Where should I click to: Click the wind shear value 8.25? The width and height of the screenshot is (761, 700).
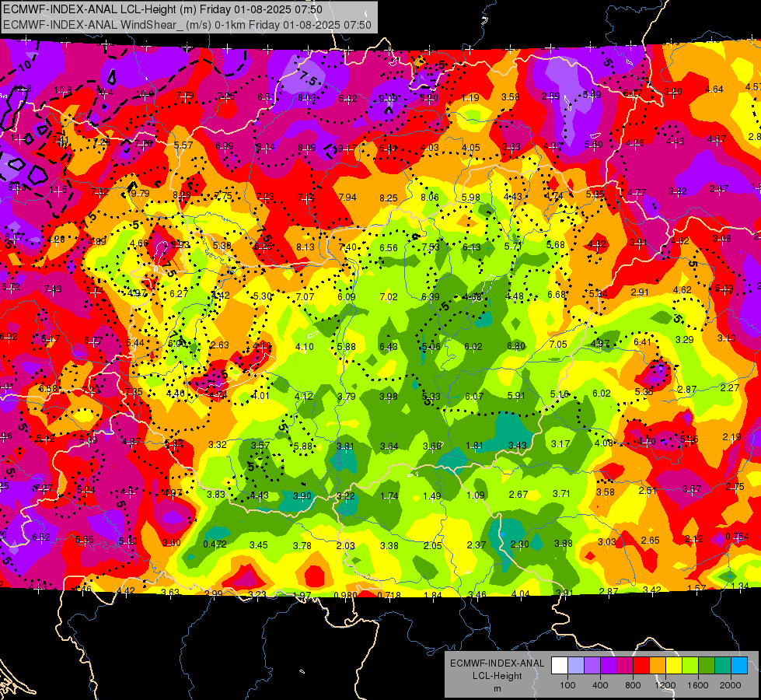coord(388,198)
